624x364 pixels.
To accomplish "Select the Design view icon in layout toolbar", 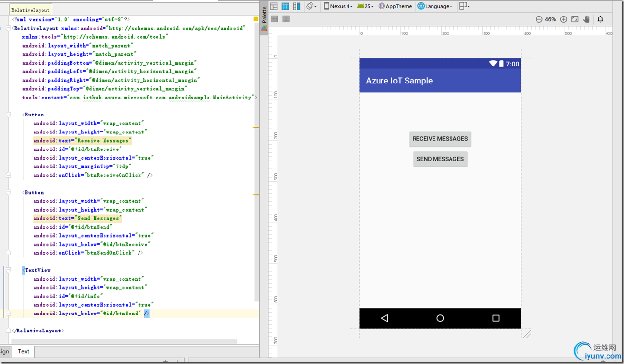I will (x=274, y=6).
